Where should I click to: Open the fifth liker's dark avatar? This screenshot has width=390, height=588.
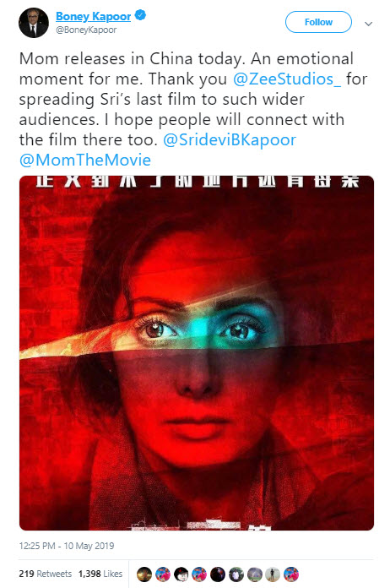tap(218, 574)
